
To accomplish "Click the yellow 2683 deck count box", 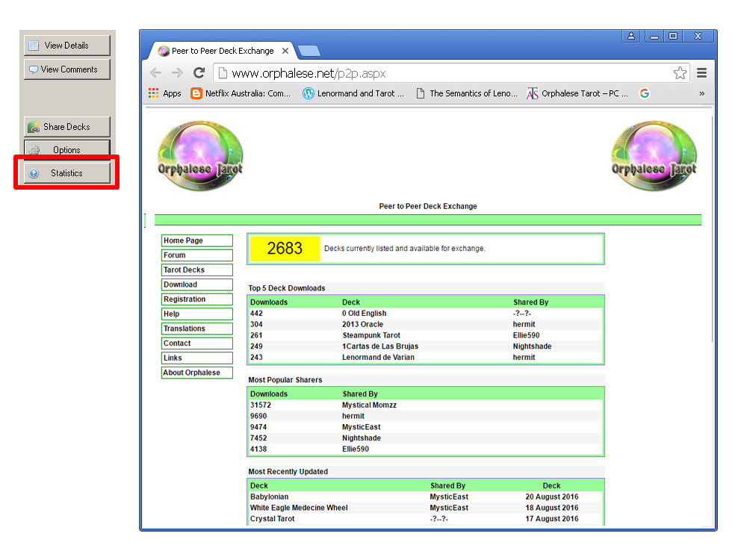I will [285, 249].
